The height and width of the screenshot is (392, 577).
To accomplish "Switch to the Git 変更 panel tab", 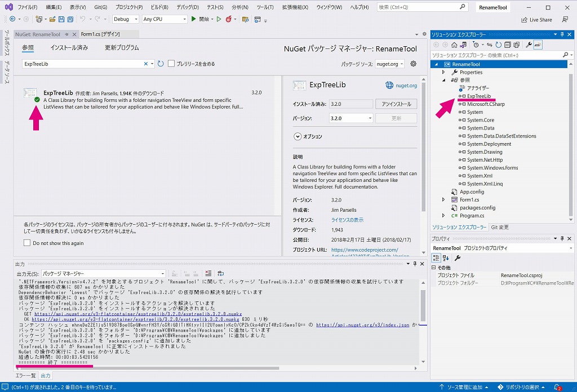I will pos(500,227).
